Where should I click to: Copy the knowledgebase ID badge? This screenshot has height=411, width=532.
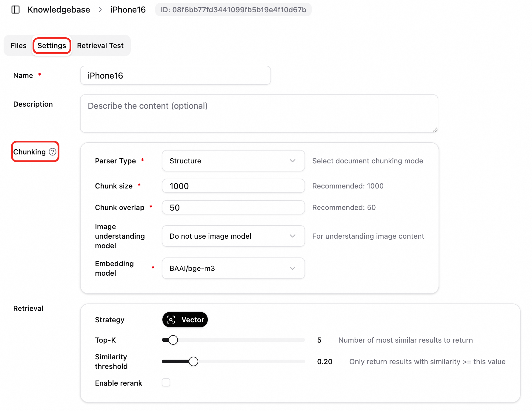[x=233, y=10]
